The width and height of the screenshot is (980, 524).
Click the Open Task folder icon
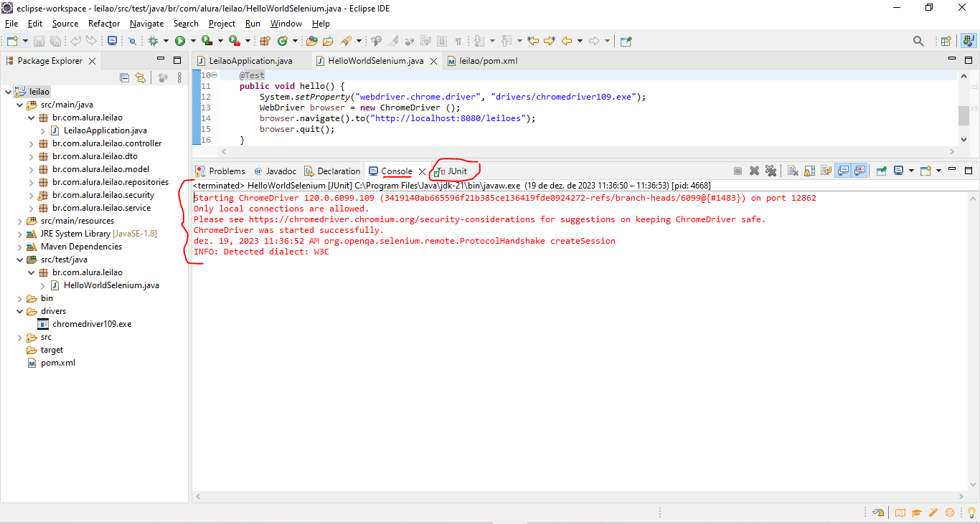pyautogui.click(x=328, y=41)
